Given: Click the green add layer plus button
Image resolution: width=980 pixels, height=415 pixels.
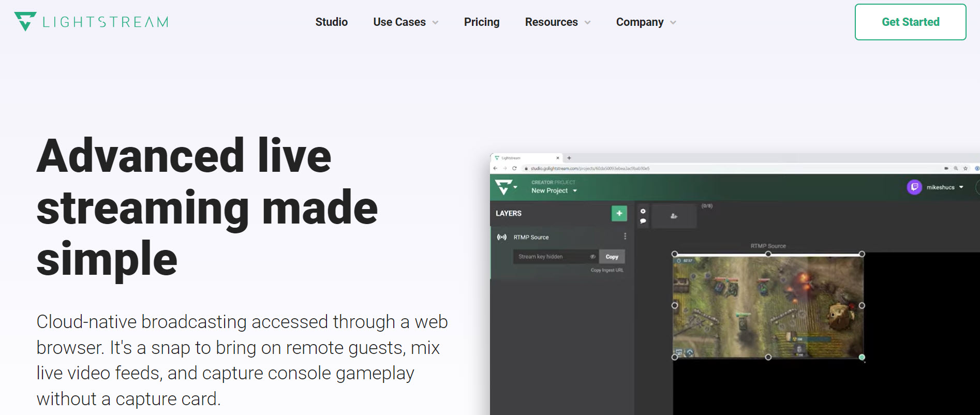Looking at the screenshot, I should 619,213.
